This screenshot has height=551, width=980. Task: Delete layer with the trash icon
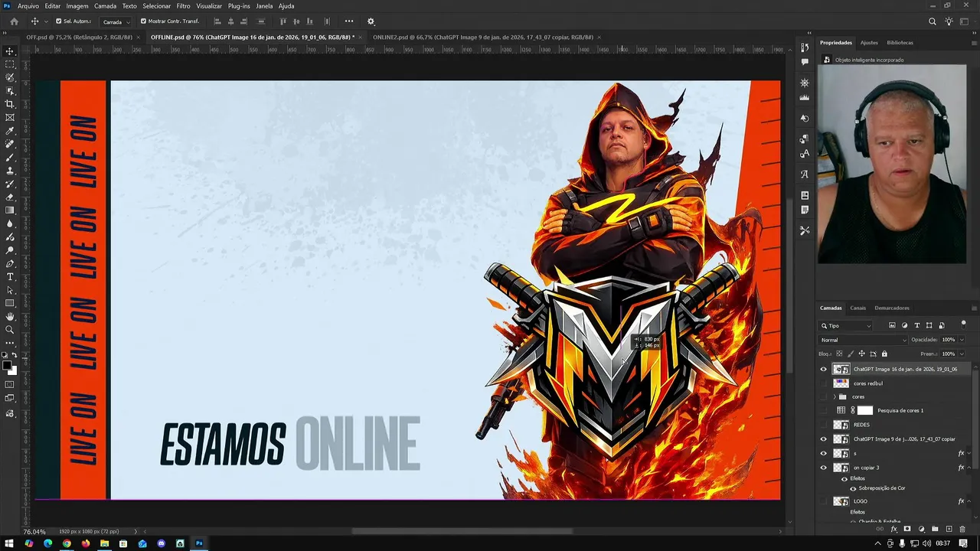pyautogui.click(x=962, y=529)
